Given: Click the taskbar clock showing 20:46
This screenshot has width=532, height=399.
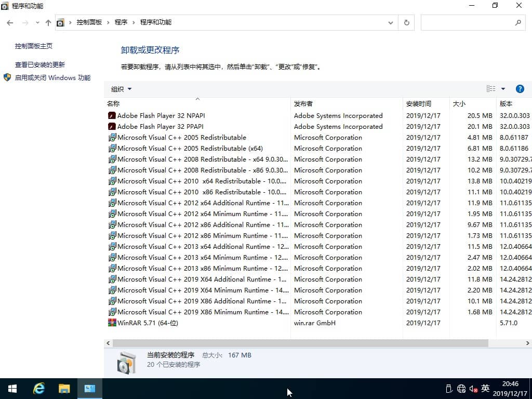Looking at the screenshot, I should pyautogui.click(x=510, y=384).
